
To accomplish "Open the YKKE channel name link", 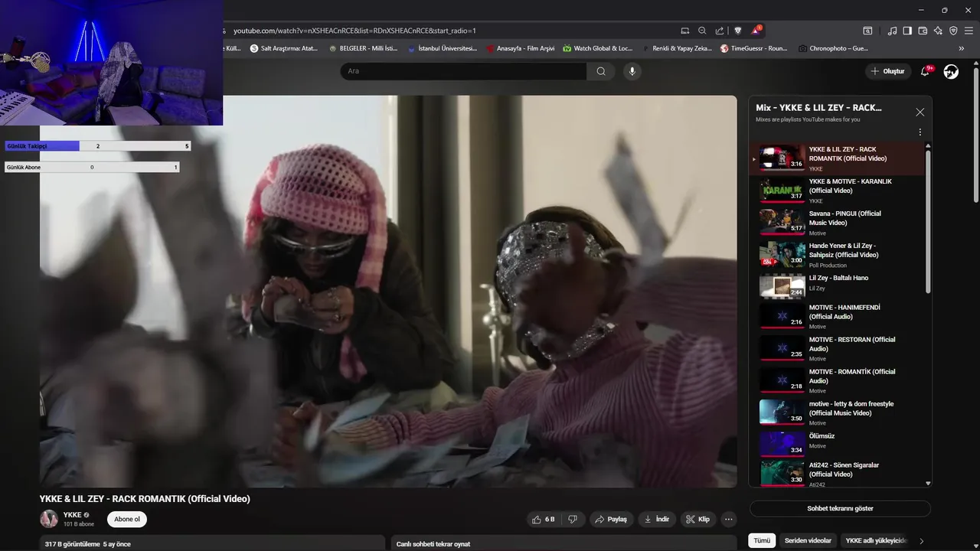I will click(x=73, y=515).
